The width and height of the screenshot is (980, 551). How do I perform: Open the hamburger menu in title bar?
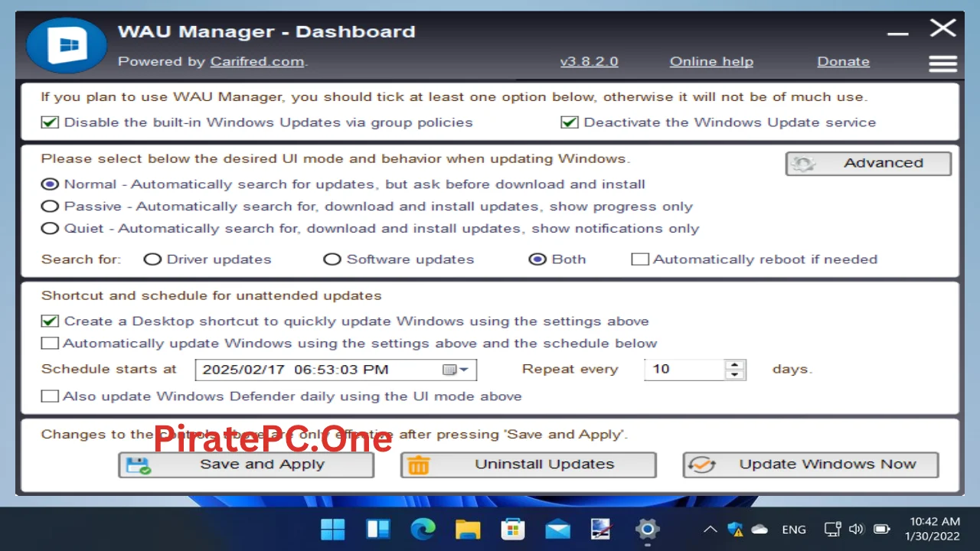(942, 64)
